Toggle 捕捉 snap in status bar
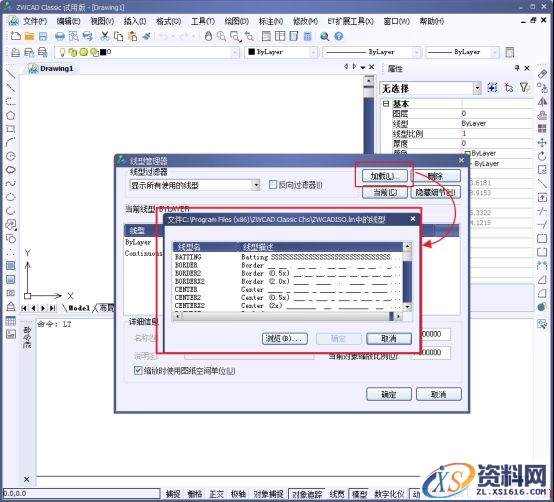554x502 pixels. click(x=173, y=494)
